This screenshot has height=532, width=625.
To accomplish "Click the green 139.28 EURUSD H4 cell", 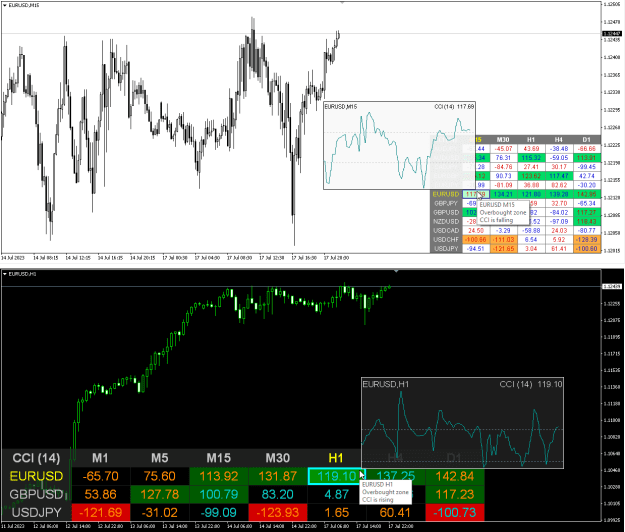I will pos(559,194).
